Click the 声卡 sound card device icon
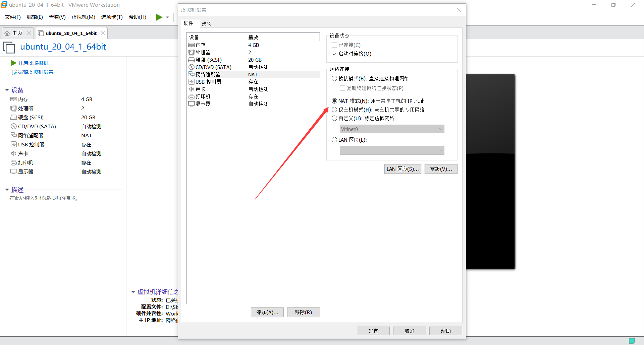 192,89
